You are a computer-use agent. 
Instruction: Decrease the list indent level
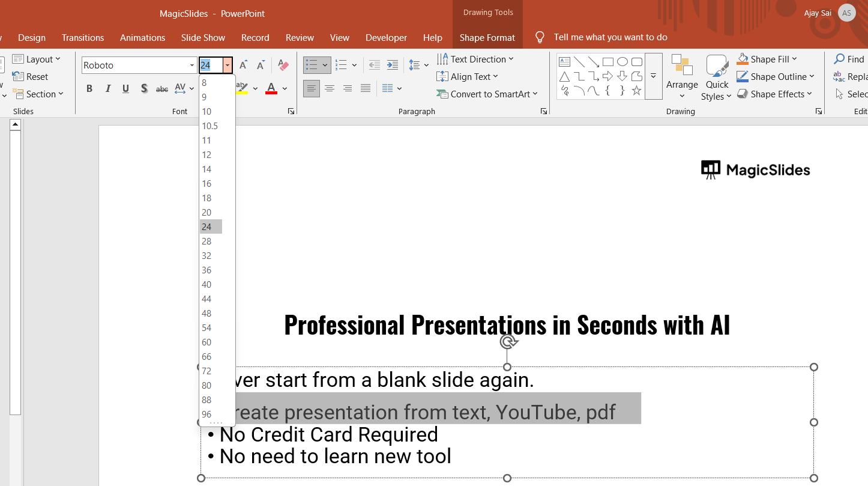(x=374, y=65)
